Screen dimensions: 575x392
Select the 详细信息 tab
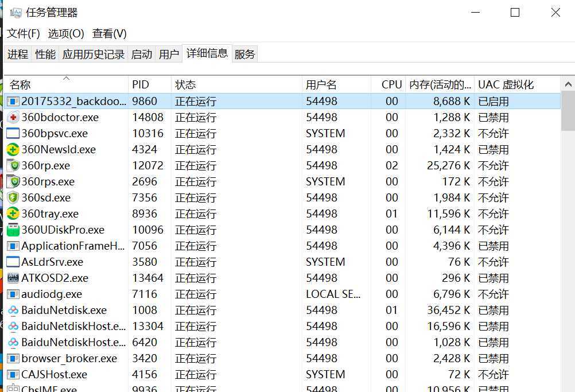[x=207, y=53]
